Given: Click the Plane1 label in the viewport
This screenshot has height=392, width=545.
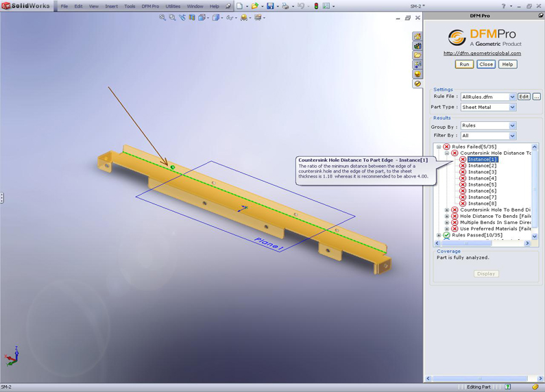Looking at the screenshot, I should pos(269,243).
